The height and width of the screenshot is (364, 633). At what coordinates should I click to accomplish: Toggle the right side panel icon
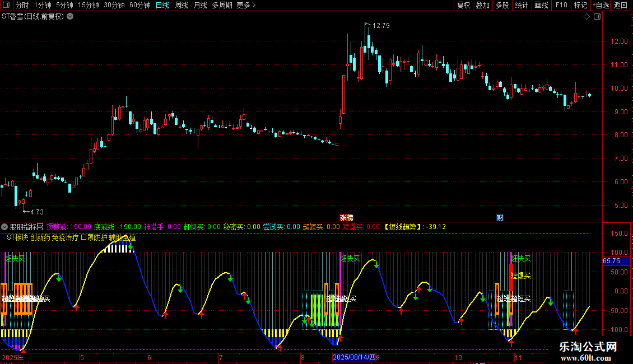597,17
